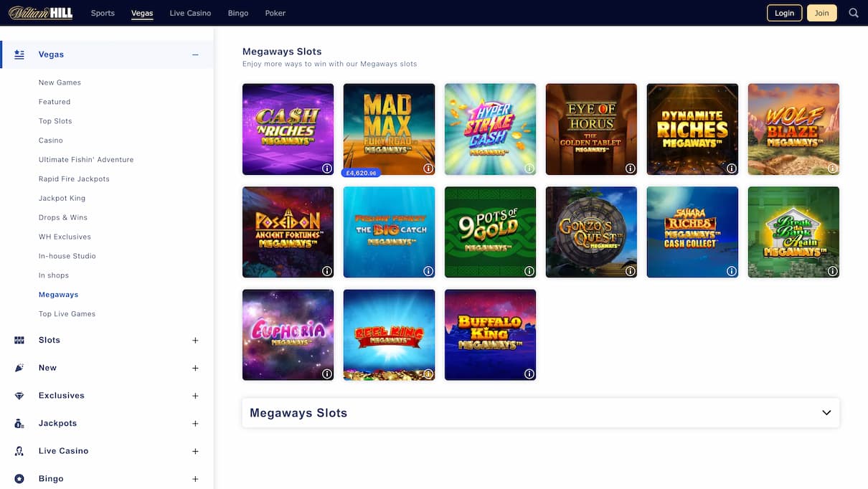Screen dimensions: 868x489
Task: Click the Live Casino dealer icon
Action: (x=19, y=451)
